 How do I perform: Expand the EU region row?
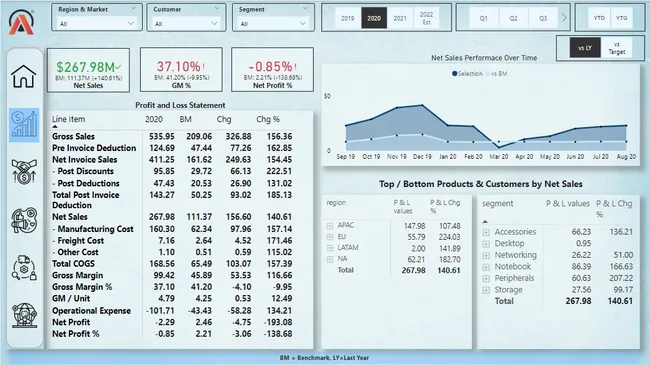tap(330, 237)
